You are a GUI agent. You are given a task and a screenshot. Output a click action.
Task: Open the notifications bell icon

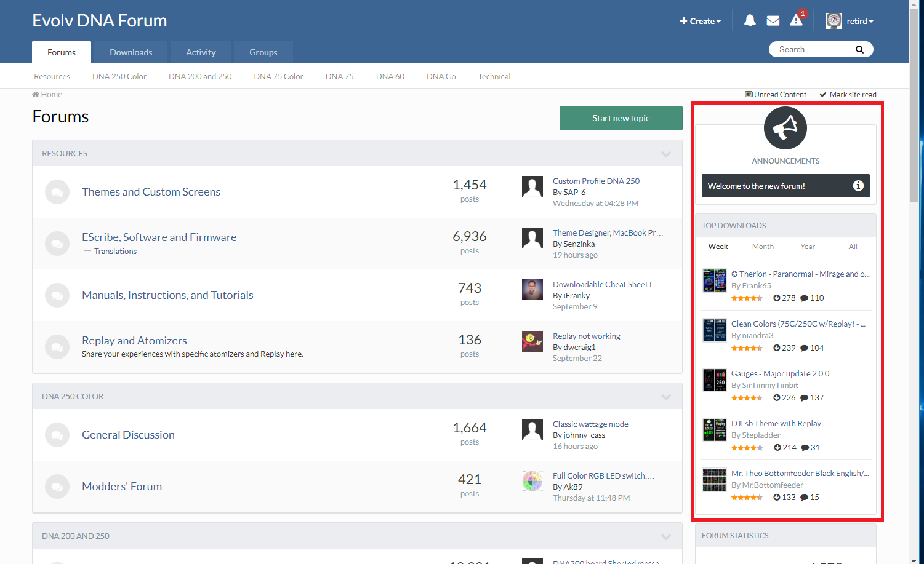(749, 21)
